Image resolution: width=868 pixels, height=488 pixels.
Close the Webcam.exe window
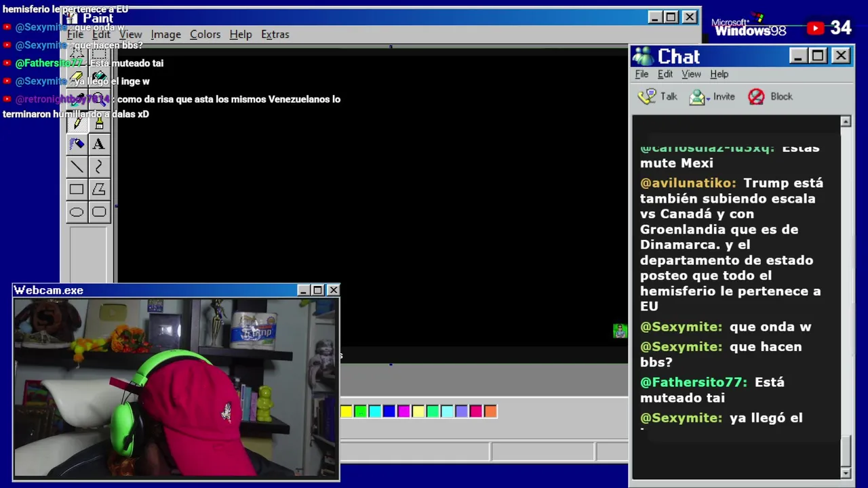333,290
